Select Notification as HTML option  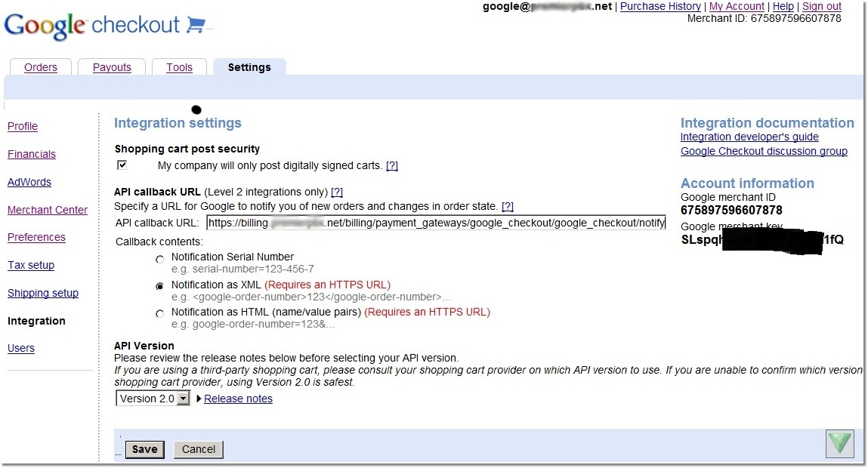[x=159, y=314]
